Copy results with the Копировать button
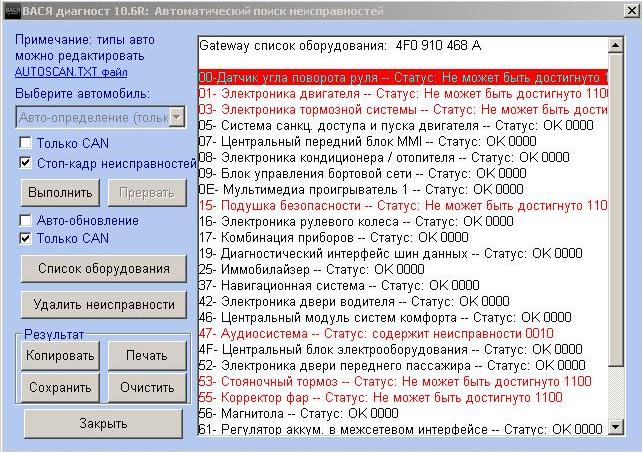Screen dimensions: 642x452 tap(59, 355)
